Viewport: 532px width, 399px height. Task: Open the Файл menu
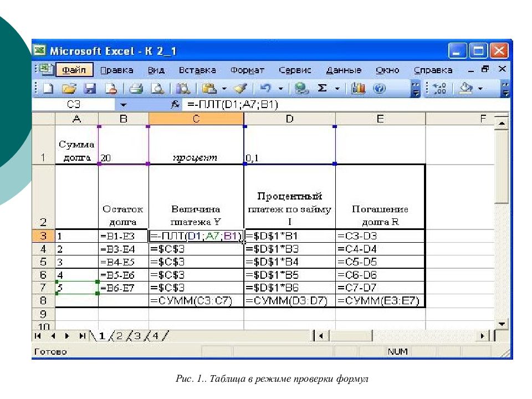74,70
